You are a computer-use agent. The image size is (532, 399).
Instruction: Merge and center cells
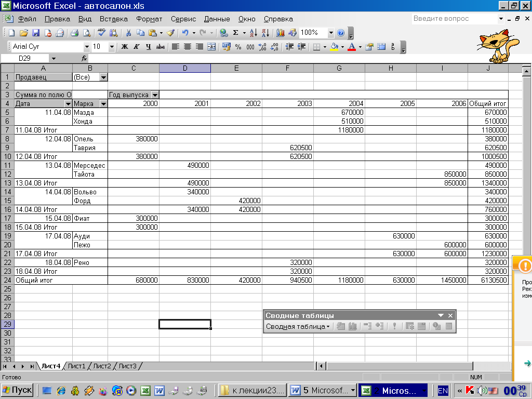211,47
